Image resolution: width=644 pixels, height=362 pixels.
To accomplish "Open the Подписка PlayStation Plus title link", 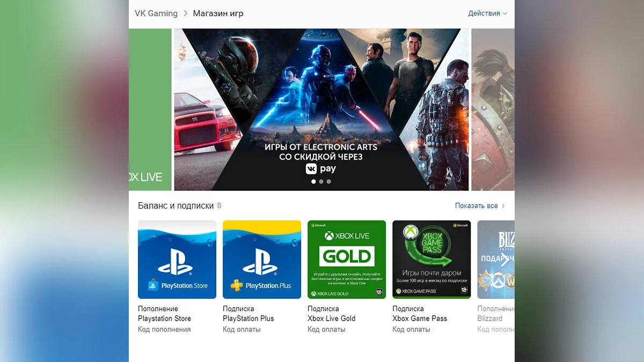I will 248,314.
